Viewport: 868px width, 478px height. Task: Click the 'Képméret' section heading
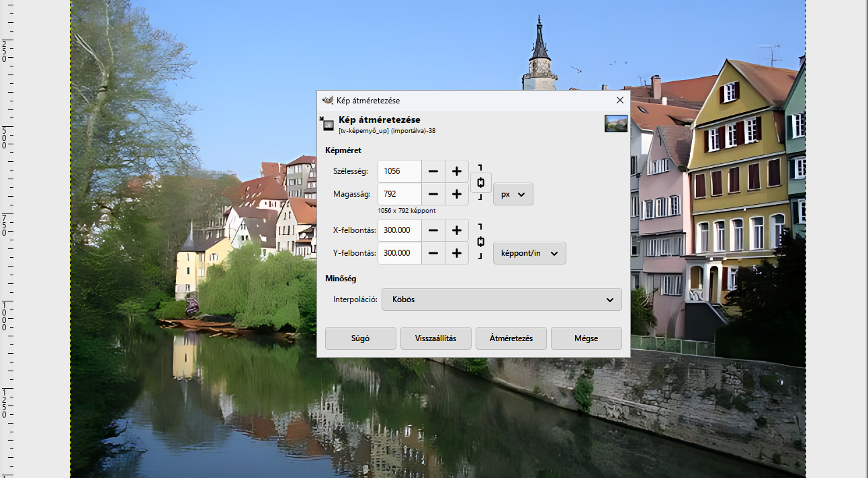343,150
